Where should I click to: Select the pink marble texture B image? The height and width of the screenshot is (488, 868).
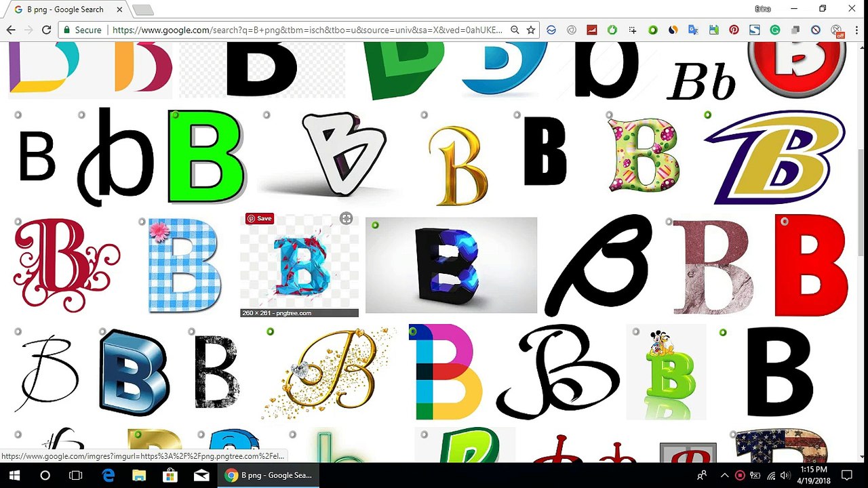712,267
